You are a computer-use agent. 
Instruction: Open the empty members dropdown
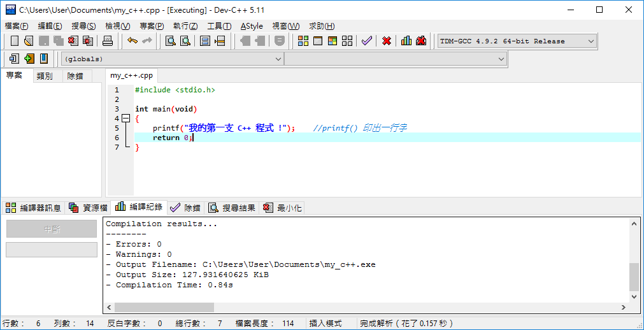pos(395,59)
